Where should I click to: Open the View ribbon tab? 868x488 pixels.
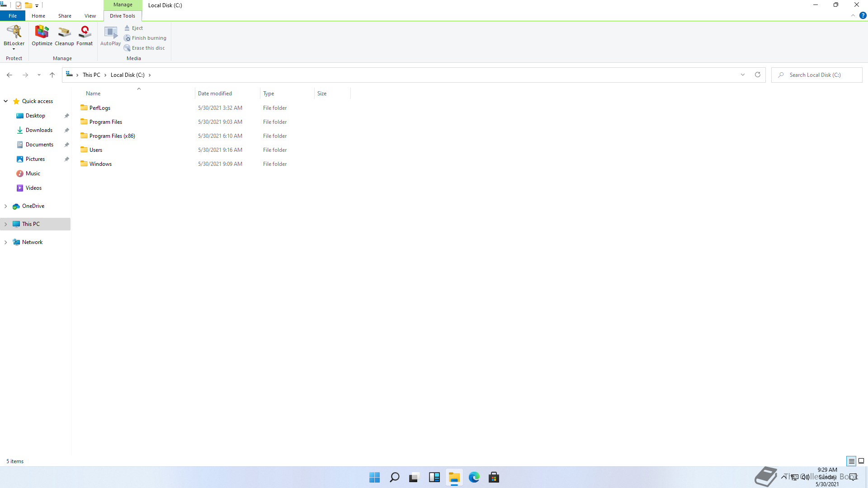click(x=90, y=16)
